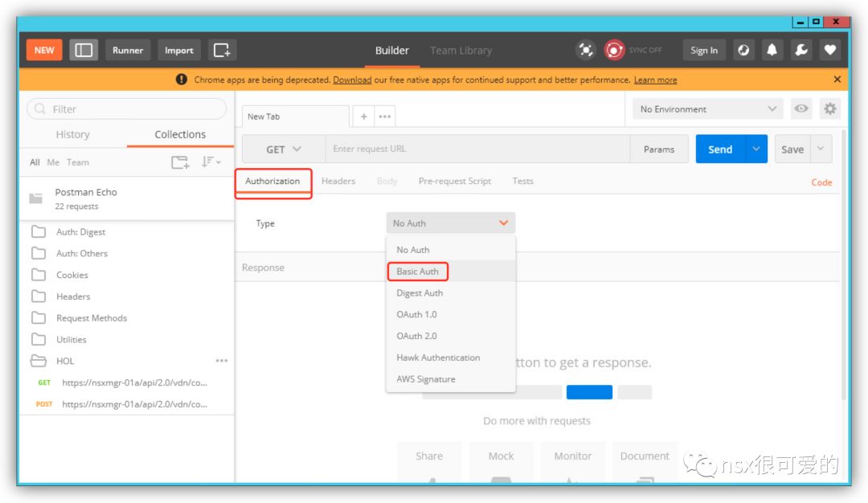Screen dimensions: 868x503
Task: Select the Headers request tab
Action: click(x=338, y=182)
